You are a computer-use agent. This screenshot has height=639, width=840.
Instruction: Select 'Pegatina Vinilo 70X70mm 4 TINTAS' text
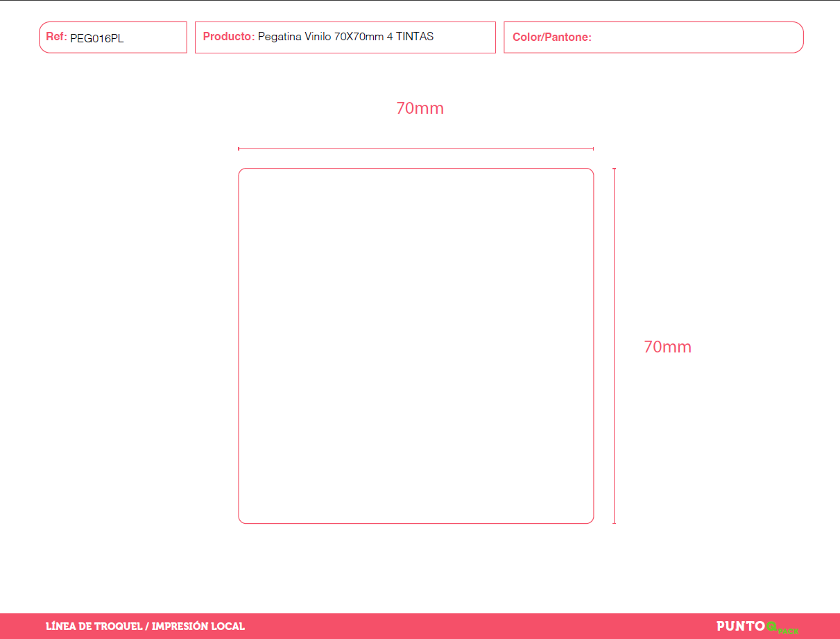(x=345, y=36)
